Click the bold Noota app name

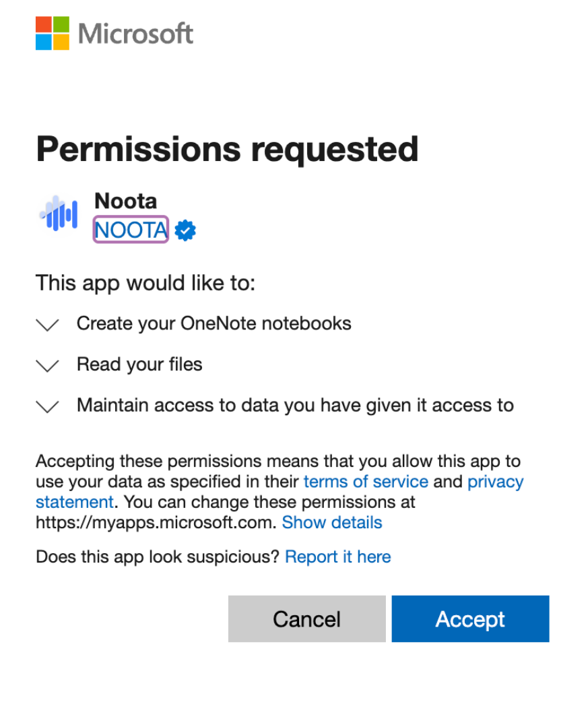tap(126, 201)
